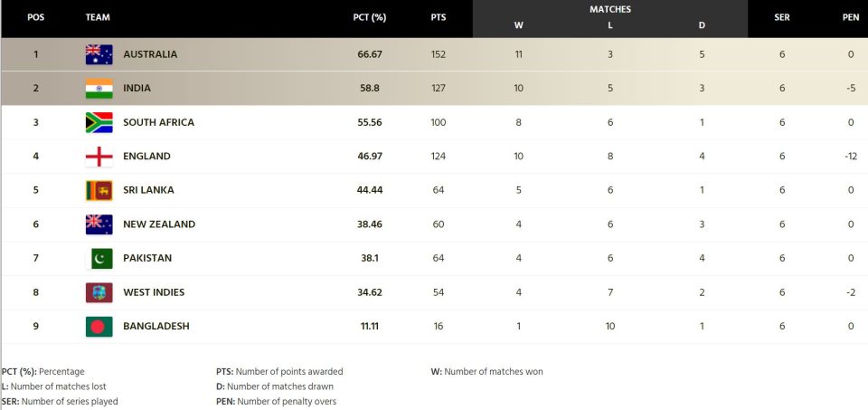Select the West Indies flag icon

coord(99,292)
